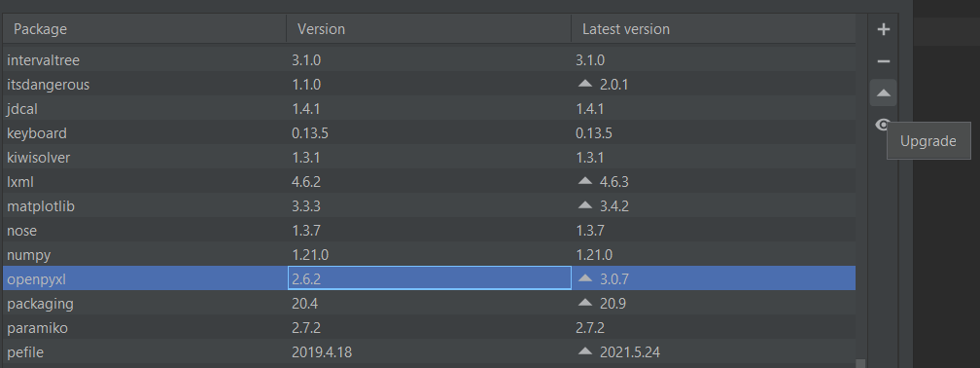The width and height of the screenshot is (980, 368).
Task: Select the numpy package row
Action: pos(429,255)
